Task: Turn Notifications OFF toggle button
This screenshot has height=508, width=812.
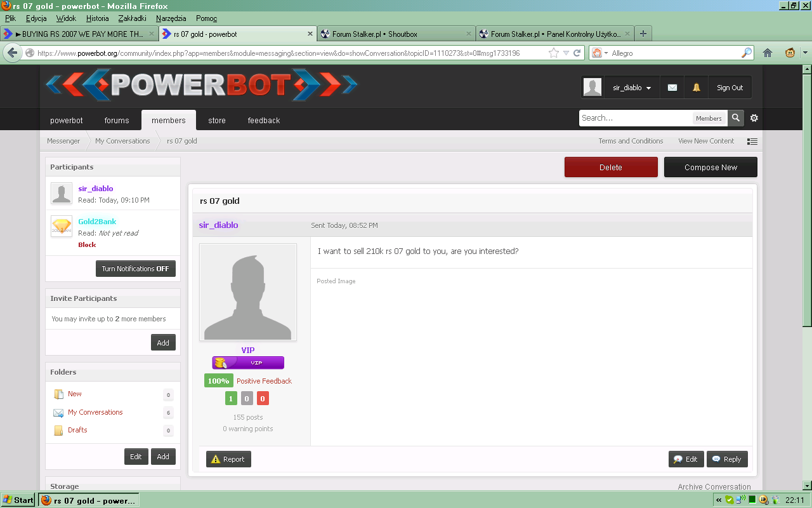Action: (136, 269)
